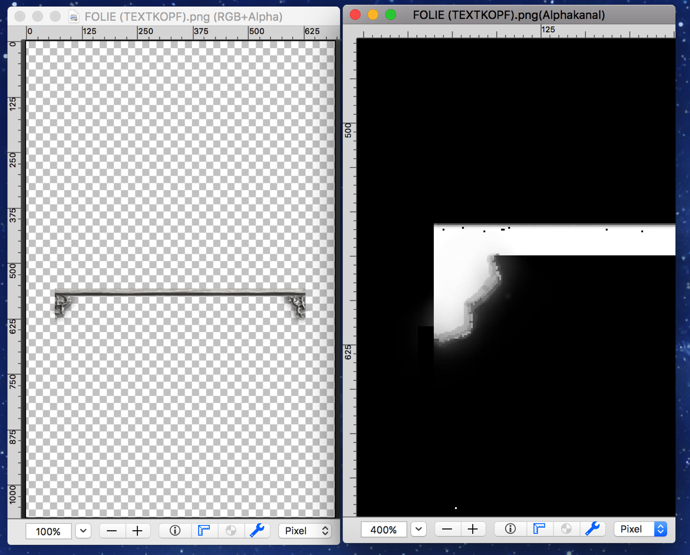
Task: Close the Alphakanal window
Action: click(x=355, y=15)
